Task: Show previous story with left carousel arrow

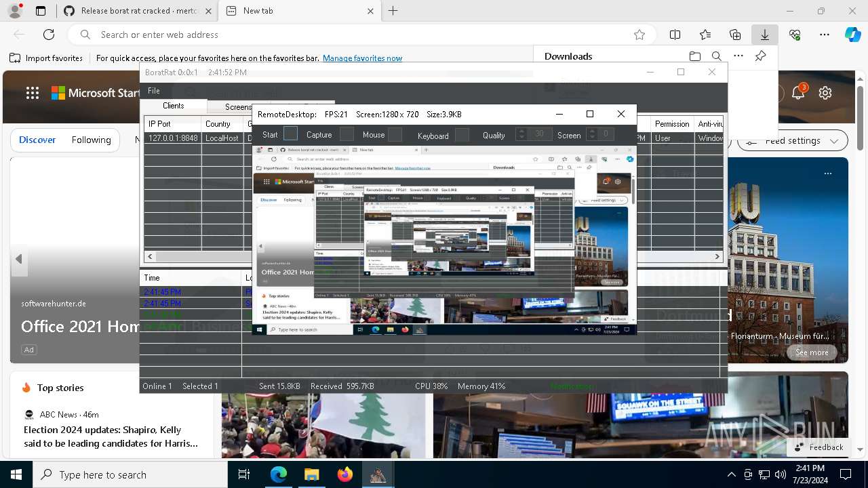Action: click(x=19, y=259)
